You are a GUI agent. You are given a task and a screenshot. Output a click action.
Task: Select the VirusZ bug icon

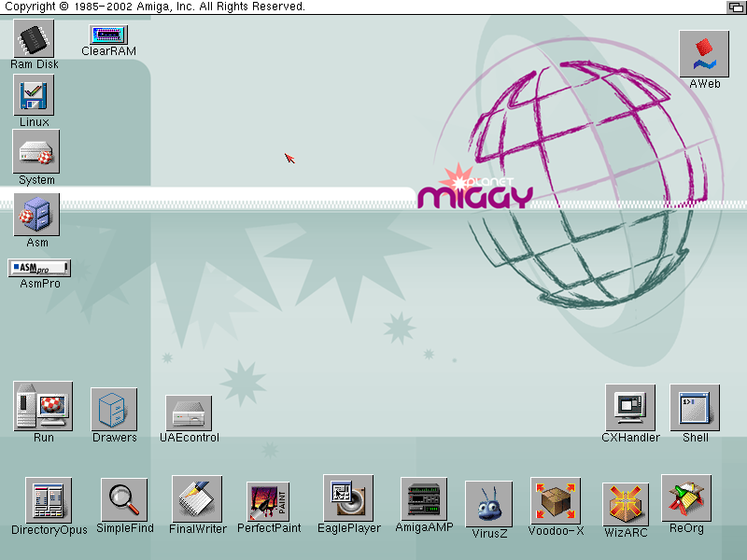[488, 504]
